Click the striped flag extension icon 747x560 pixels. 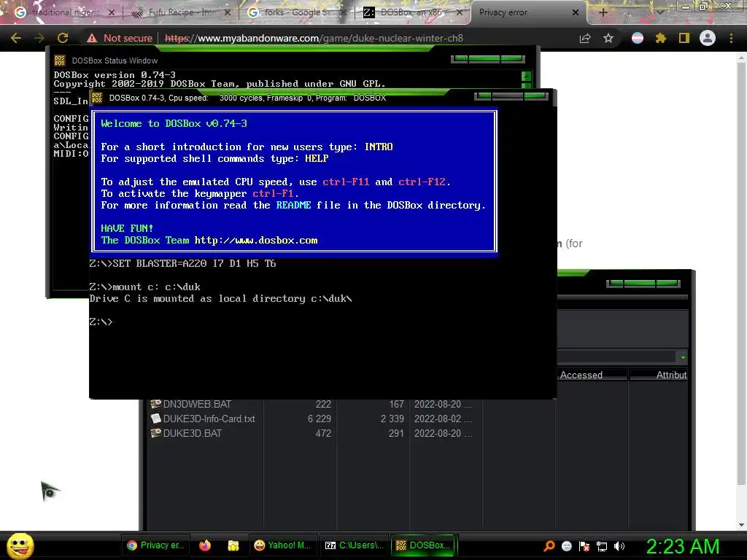pyautogui.click(x=638, y=38)
